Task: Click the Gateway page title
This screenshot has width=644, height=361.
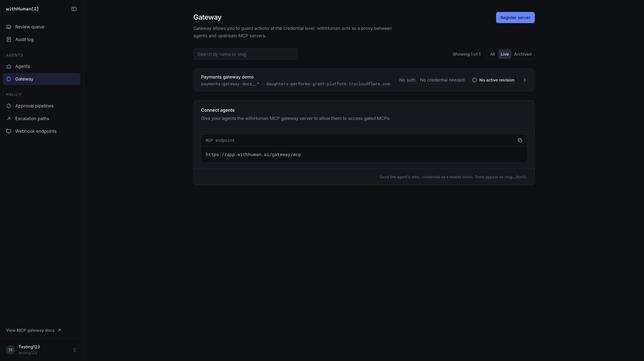Action: pos(207,17)
